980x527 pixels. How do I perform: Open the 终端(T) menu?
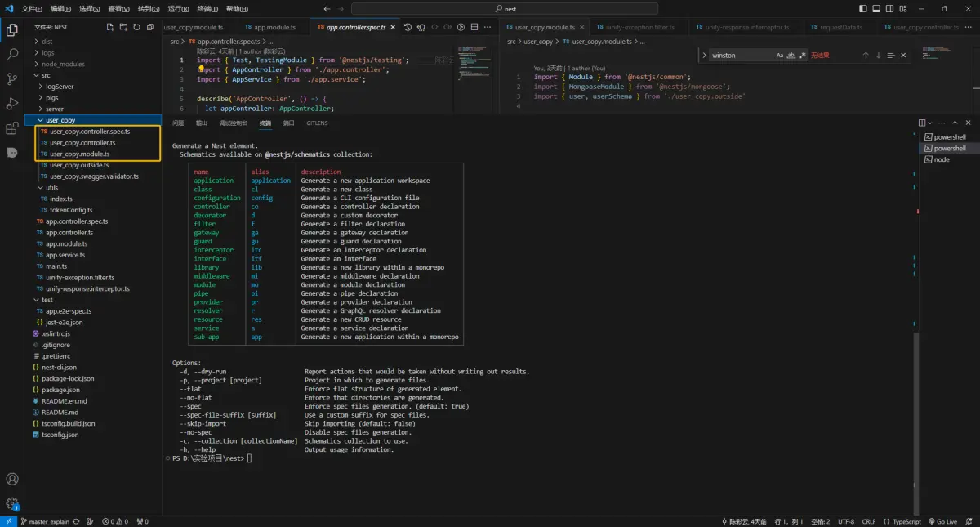[207, 8]
